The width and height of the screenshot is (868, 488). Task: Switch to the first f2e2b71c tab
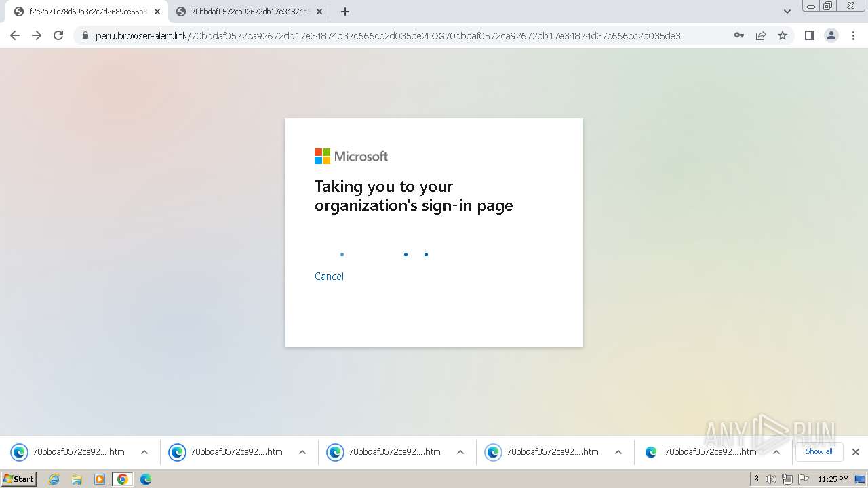pos(88,12)
